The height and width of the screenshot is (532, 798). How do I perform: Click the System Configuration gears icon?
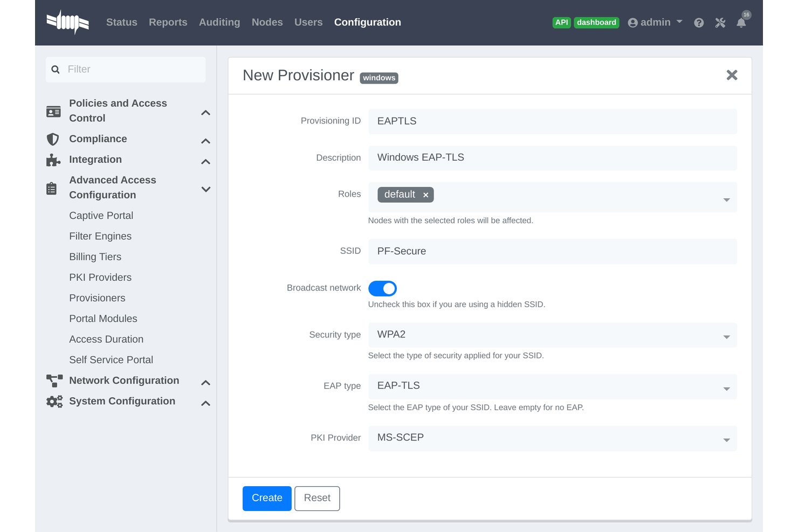54,402
